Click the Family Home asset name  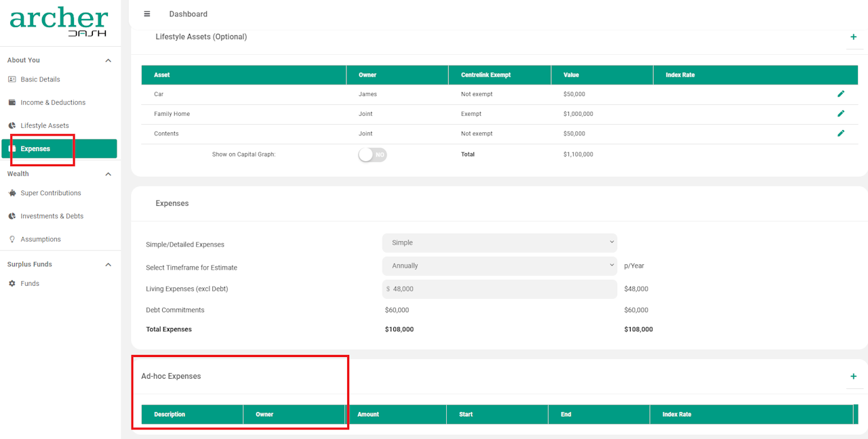pos(172,114)
